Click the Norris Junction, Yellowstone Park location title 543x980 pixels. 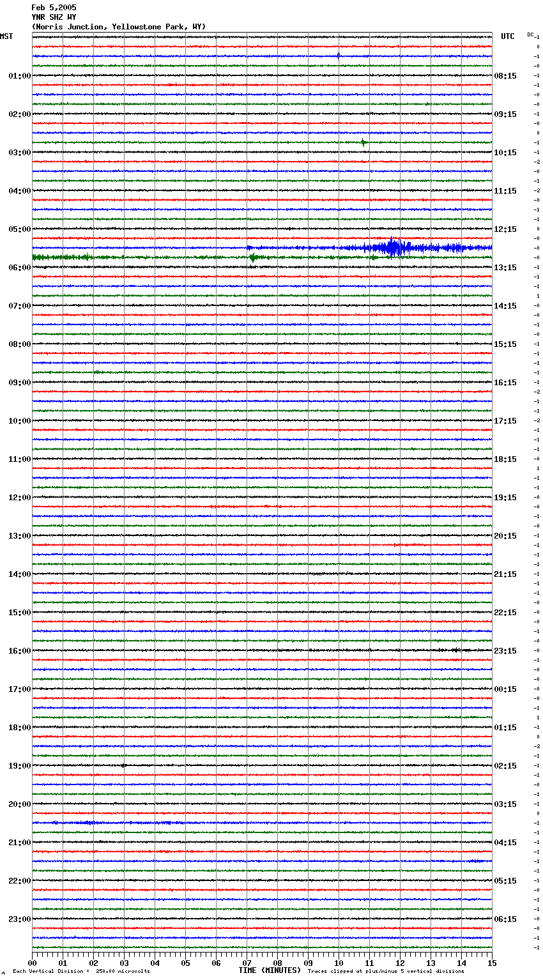(x=119, y=27)
